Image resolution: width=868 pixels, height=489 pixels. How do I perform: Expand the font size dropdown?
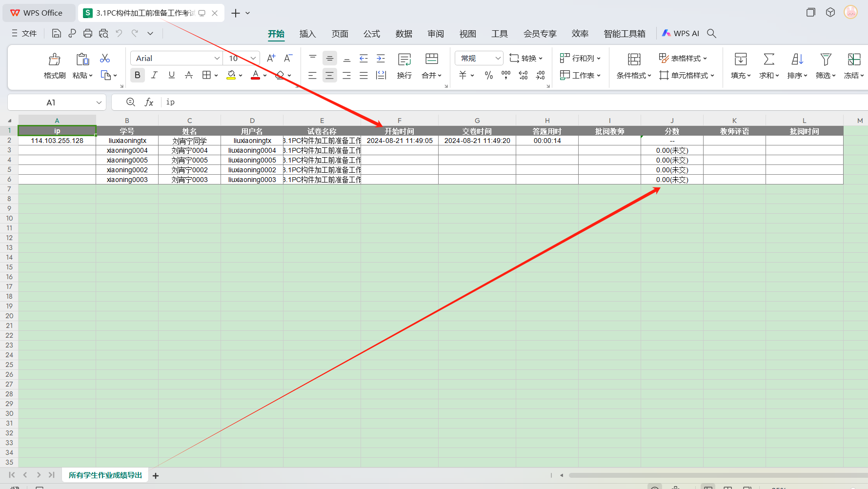253,58
